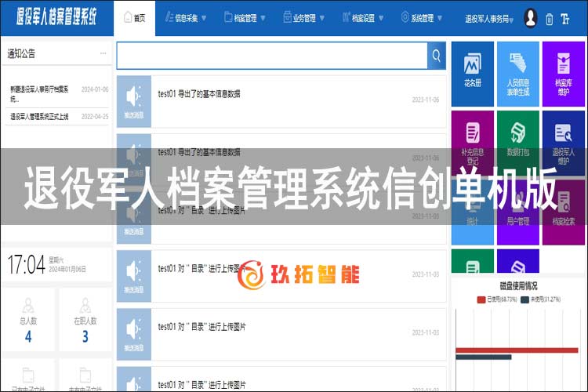Click the 在职人数 statistic card

pos(85,320)
